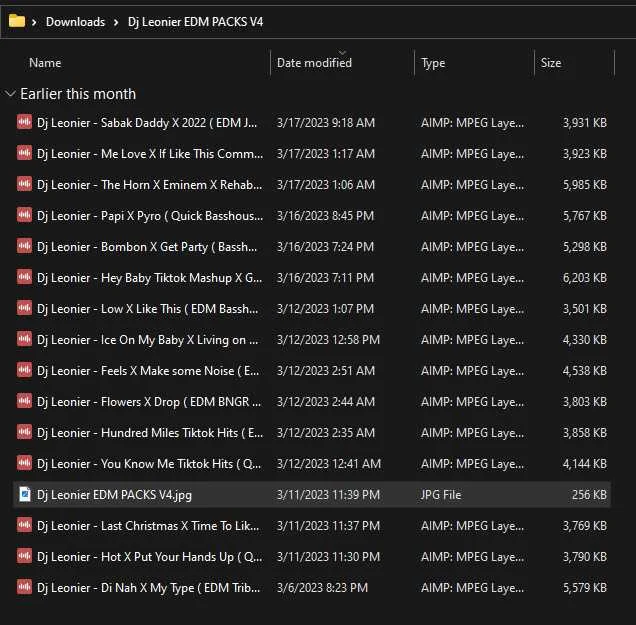Viewport: 636px width, 625px height.
Task: Click the yellow folder icon in address bar
Action: [17, 21]
